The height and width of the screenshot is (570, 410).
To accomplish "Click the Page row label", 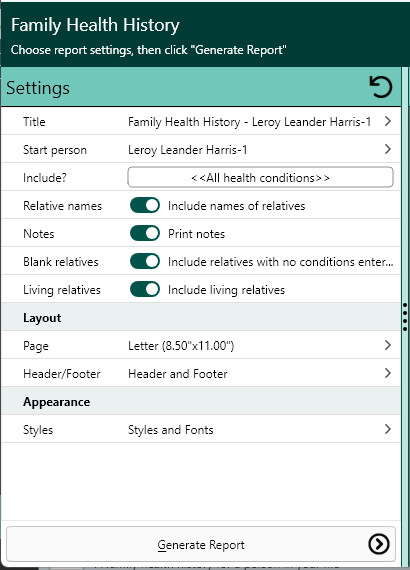I will 36,346.
